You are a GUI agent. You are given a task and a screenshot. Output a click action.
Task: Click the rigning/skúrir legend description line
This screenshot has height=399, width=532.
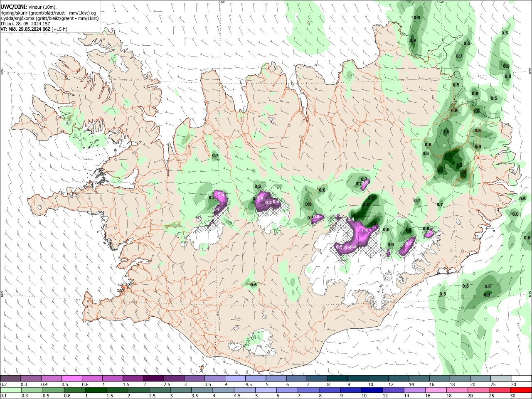(48, 13)
